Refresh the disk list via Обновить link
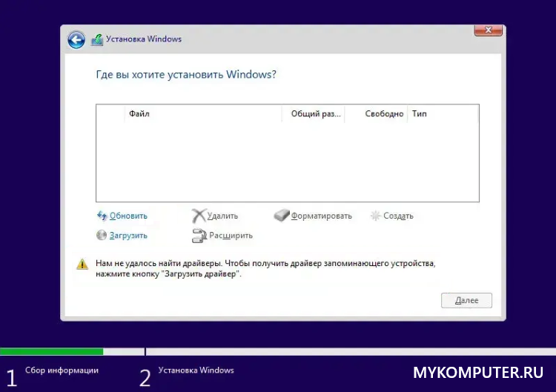 tap(128, 216)
